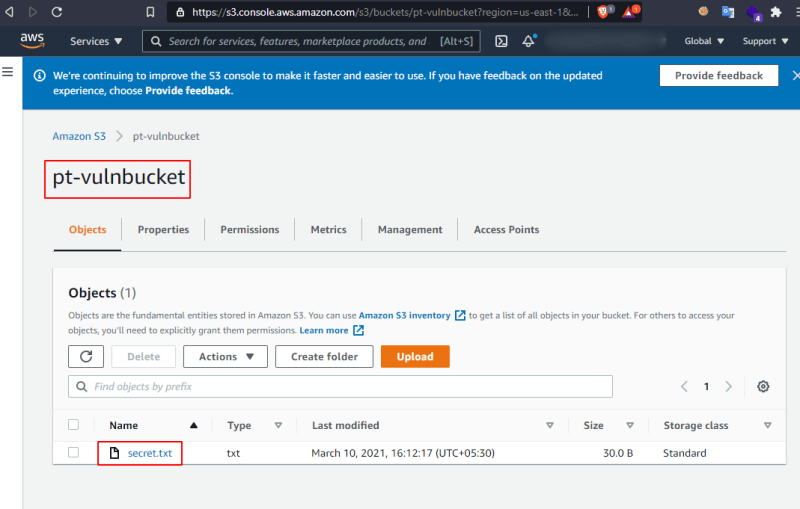Click the info icon in banner
The height and width of the screenshot is (509, 800).
point(39,75)
